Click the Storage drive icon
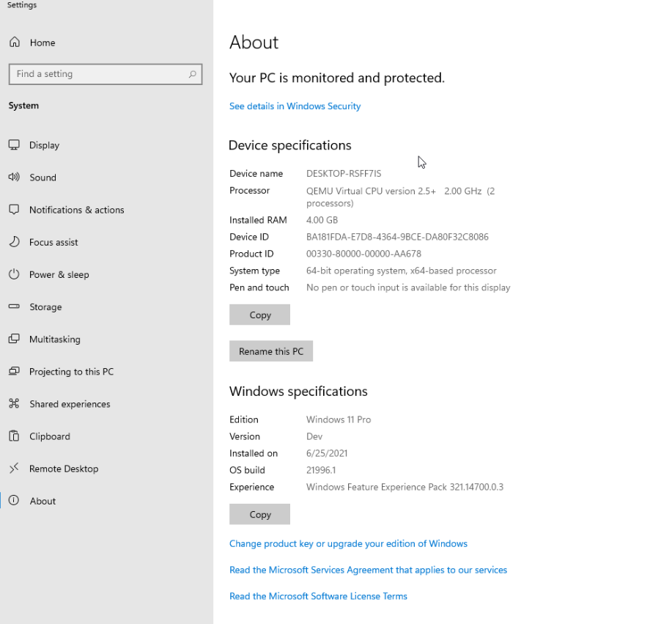 click(13, 307)
